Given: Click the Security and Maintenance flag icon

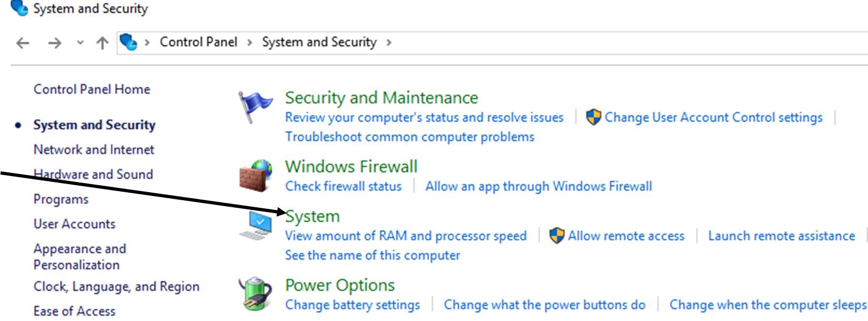Looking at the screenshot, I should (x=255, y=106).
